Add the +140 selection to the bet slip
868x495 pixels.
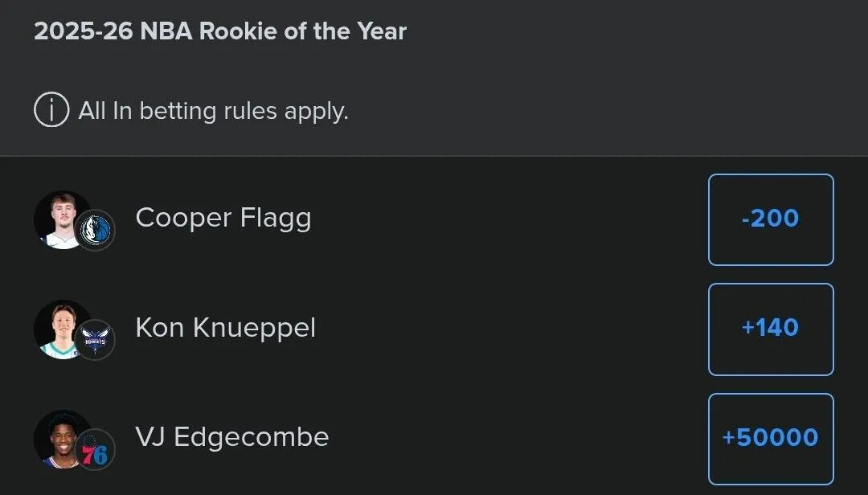[770, 329]
